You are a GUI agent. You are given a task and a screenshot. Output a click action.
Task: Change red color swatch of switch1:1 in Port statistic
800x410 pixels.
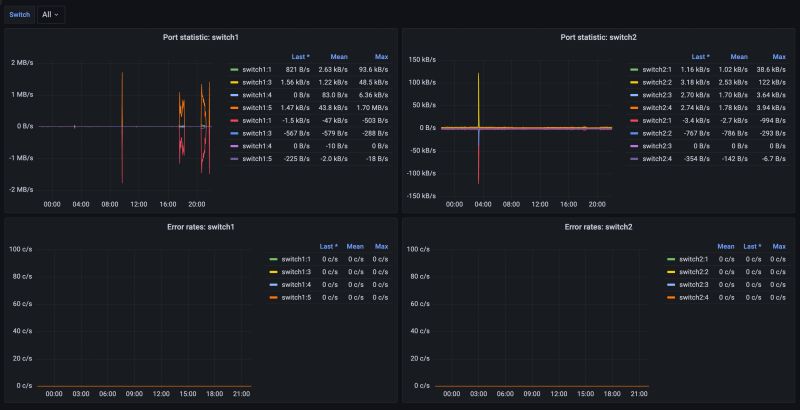coord(234,121)
